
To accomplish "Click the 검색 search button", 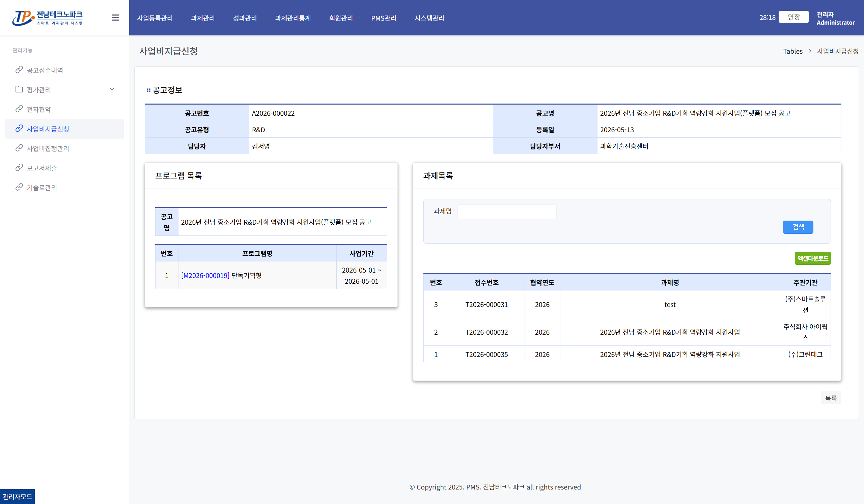I will tap(798, 227).
